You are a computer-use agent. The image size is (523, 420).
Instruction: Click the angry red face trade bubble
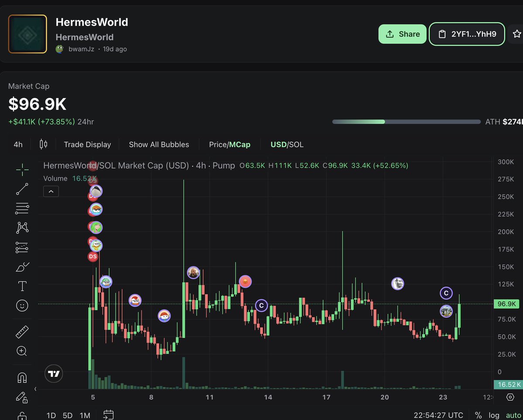[245, 281]
